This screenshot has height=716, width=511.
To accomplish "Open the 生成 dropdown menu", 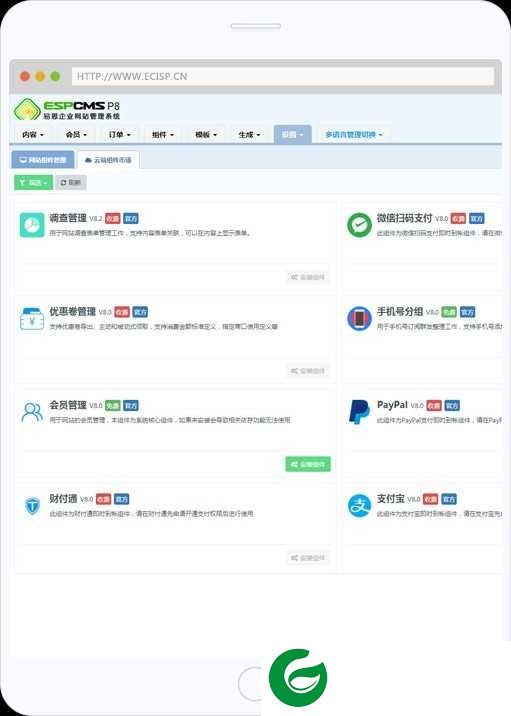I will coord(249,135).
